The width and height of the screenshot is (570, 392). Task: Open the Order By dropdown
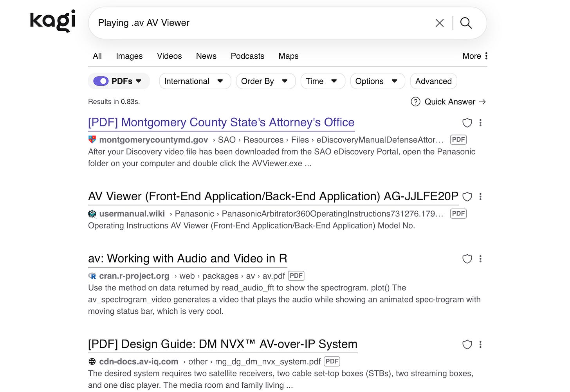265,81
